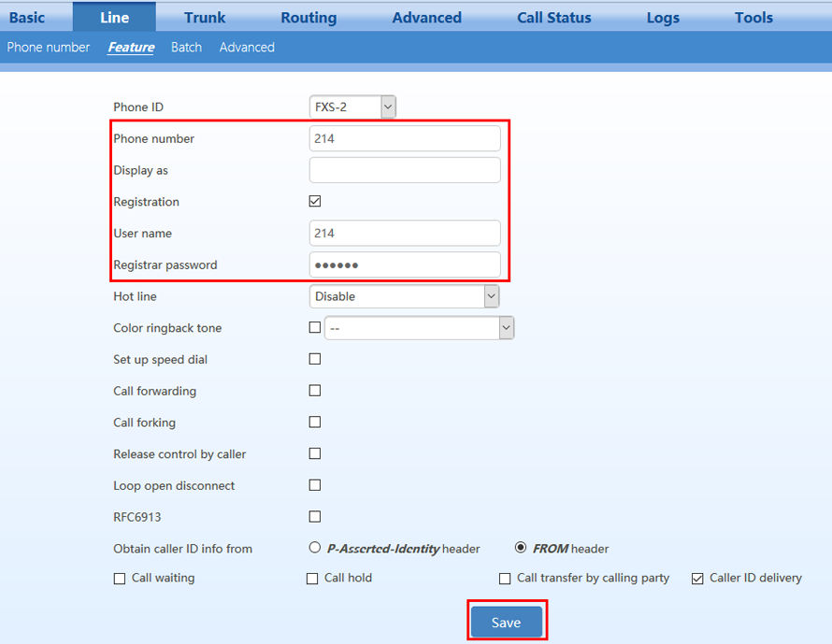Click the Save button
The image size is (832, 644).
[x=507, y=623]
